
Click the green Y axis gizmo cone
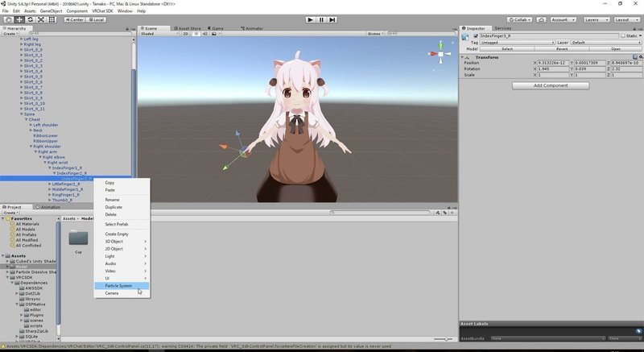[440, 44]
